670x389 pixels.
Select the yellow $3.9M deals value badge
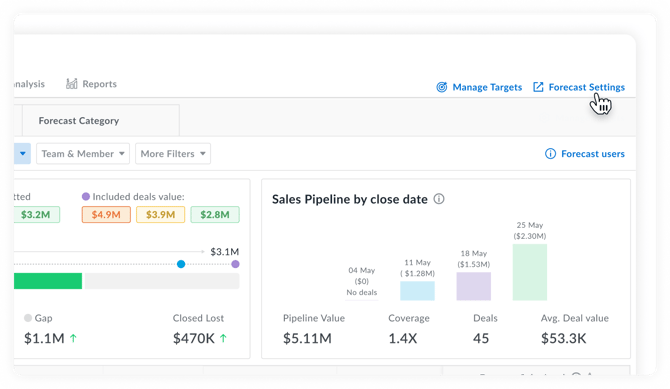pos(161,215)
